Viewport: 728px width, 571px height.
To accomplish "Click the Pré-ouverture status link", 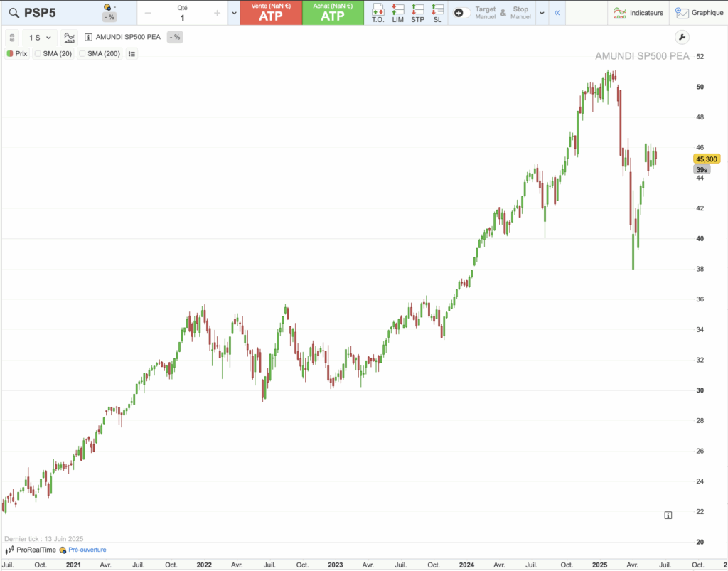I will pyautogui.click(x=87, y=550).
